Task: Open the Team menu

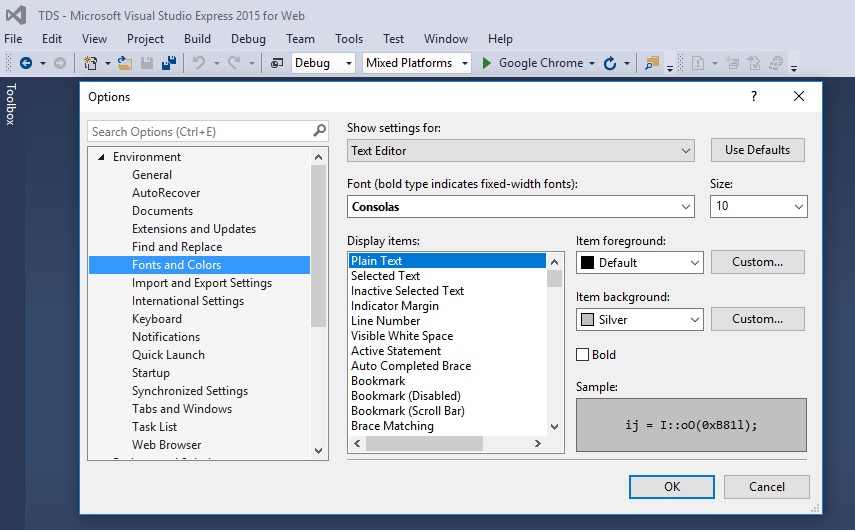Action: [300, 39]
